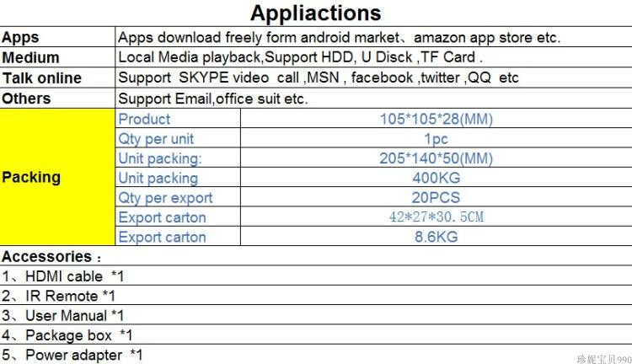Select the "20PCS" value cell

coord(436,198)
